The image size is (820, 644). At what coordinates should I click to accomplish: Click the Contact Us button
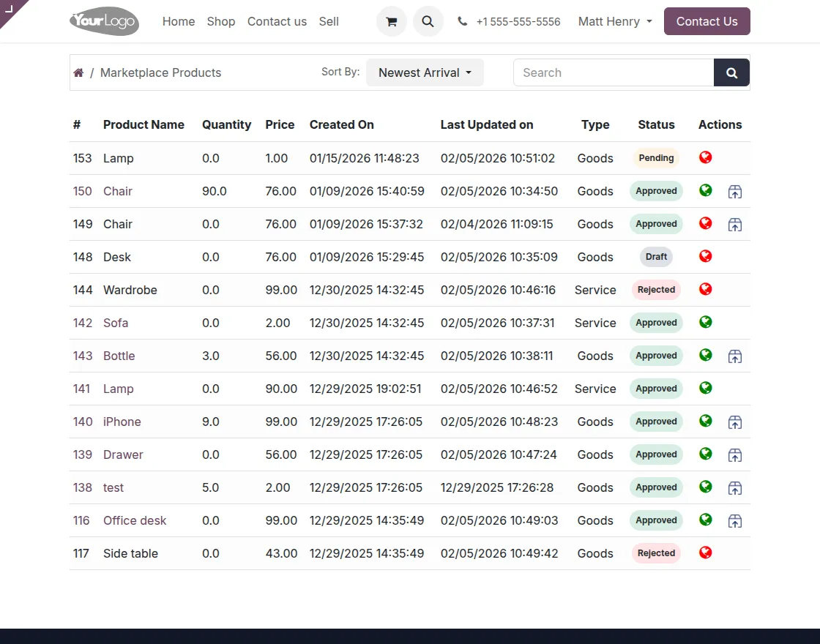tap(707, 22)
